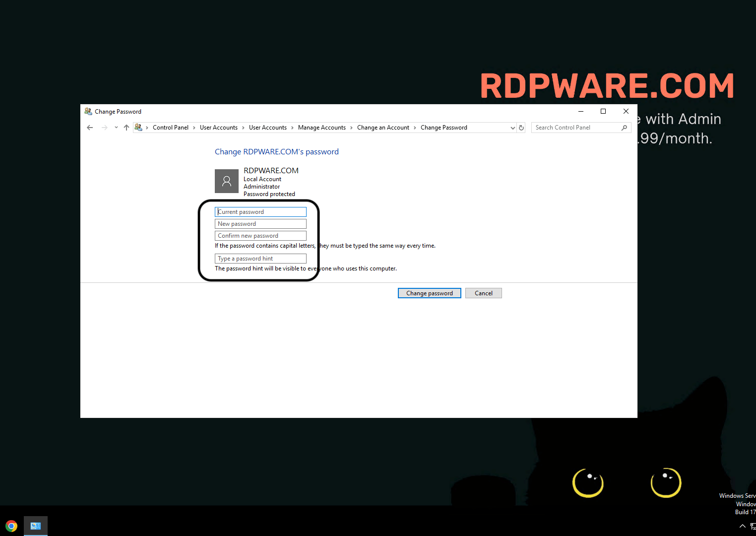Viewport: 756px width, 536px height.
Task: Click the 'Change RDPWARE.COM's password' heading
Action: [x=277, y=152]
